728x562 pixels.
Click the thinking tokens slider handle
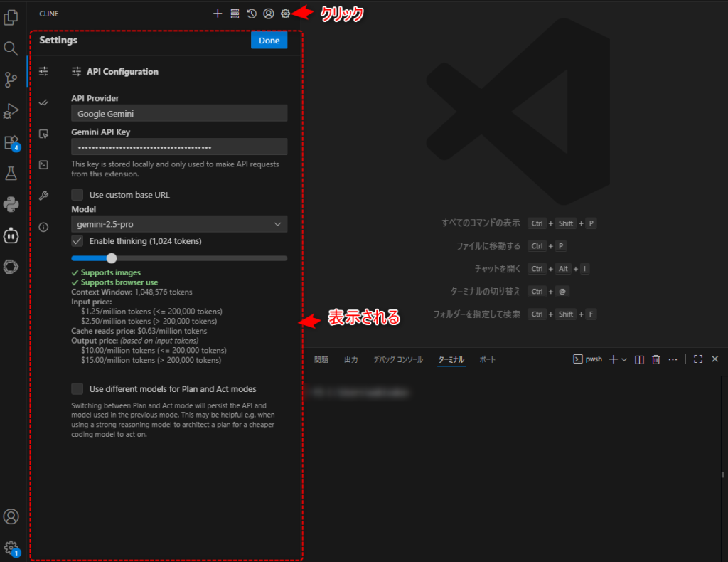click(x=112, y=258)
